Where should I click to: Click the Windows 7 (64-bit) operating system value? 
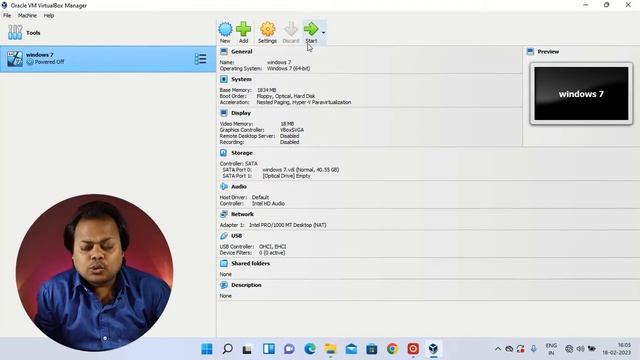coord(288,69)
